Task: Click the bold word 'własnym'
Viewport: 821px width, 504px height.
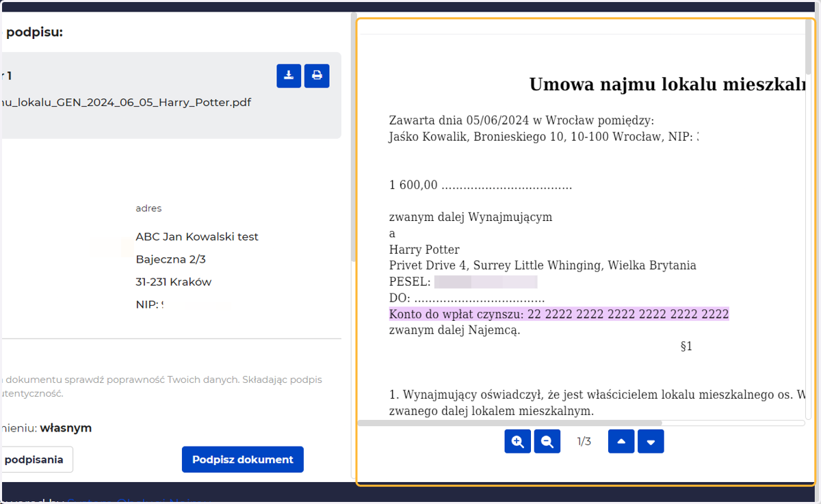Action: [x=66, y=428]
